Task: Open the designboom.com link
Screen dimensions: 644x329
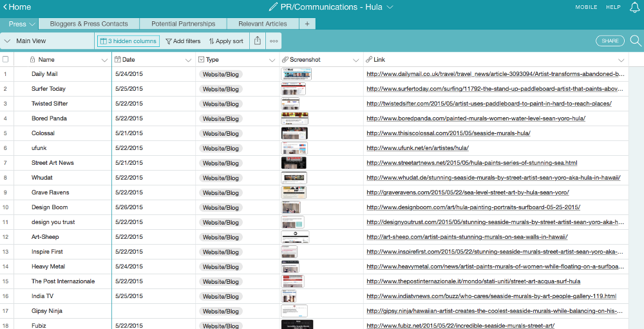Action: [x=473, y=207]
